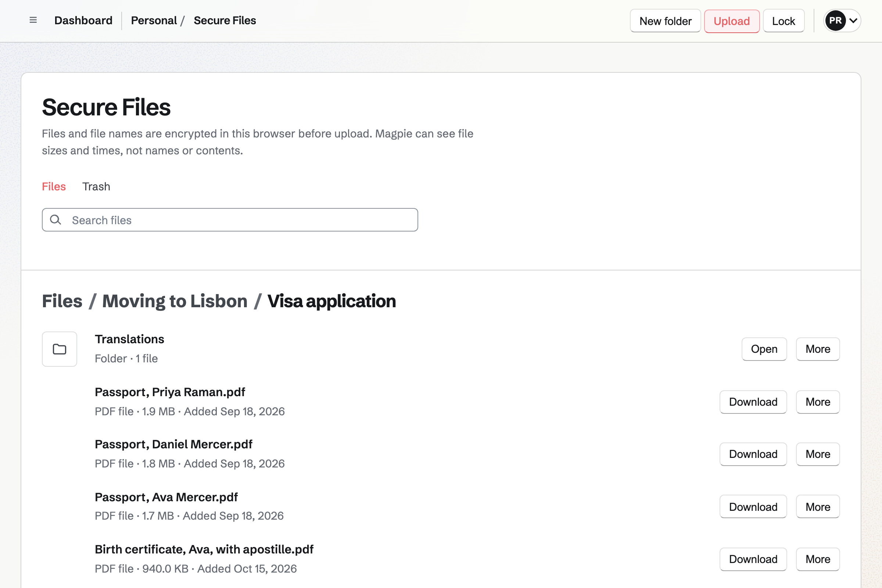Open More menu for Daniel Mercer passport
The image size is (882, 588).
click(818, 454)
